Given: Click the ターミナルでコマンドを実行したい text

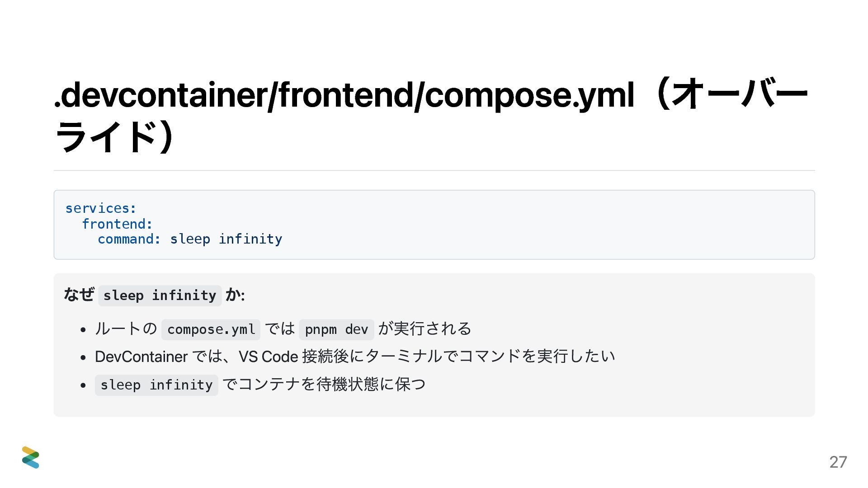Looking at the screenshot, I should pyautogui.click(x=490, y=357).
